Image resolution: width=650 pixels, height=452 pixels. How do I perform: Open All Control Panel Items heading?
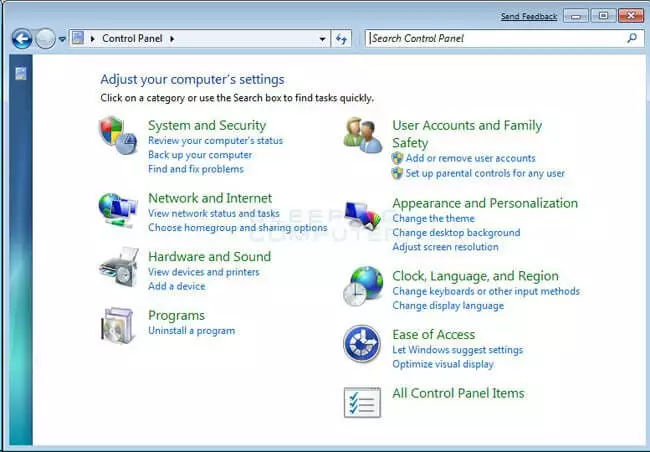pyautogui.click(x=458, y=393)
